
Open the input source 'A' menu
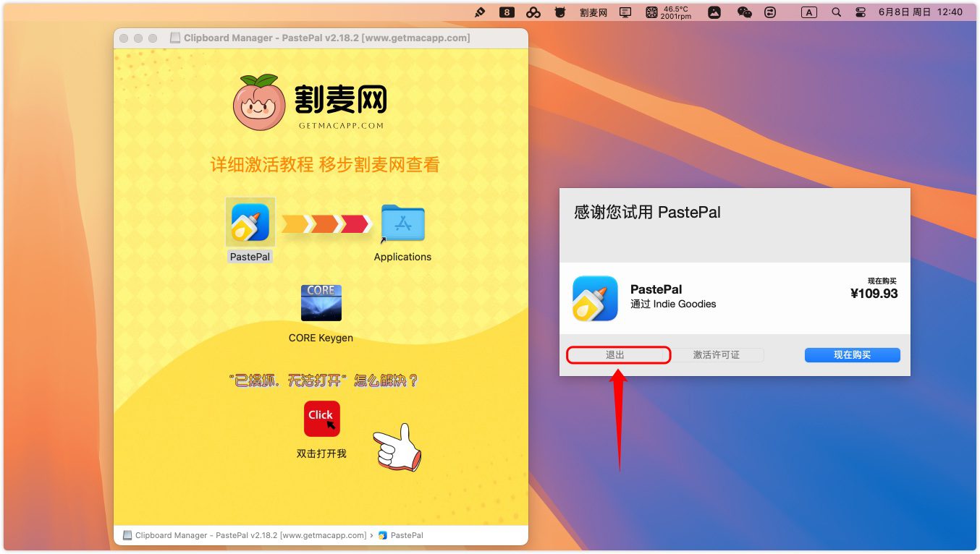(x=808, y=12)
